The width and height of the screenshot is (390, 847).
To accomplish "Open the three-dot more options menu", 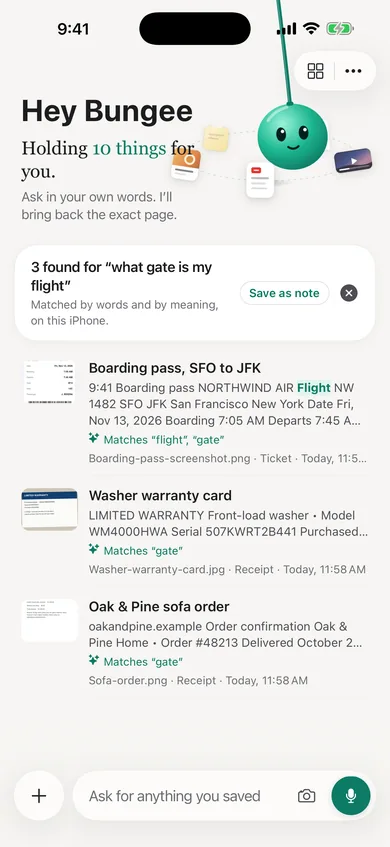I will [353, 71].
